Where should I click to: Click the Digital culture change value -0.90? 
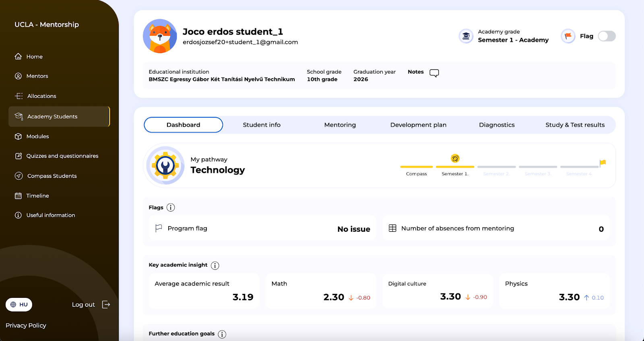click(480, 297)
